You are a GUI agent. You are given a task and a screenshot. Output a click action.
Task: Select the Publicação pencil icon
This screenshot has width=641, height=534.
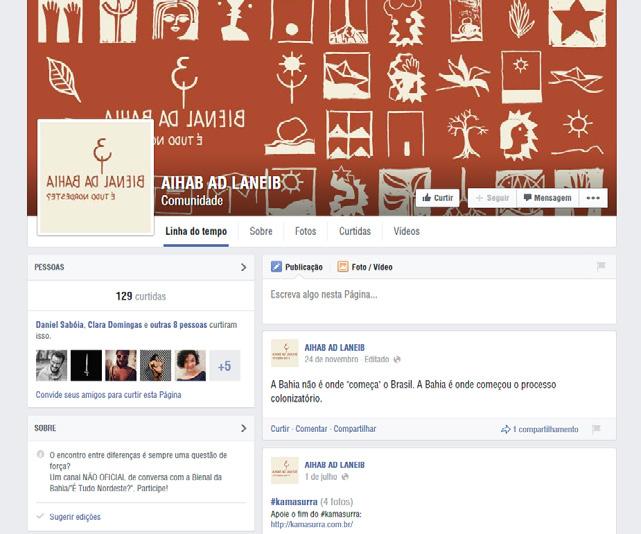(x=276, y=267)
